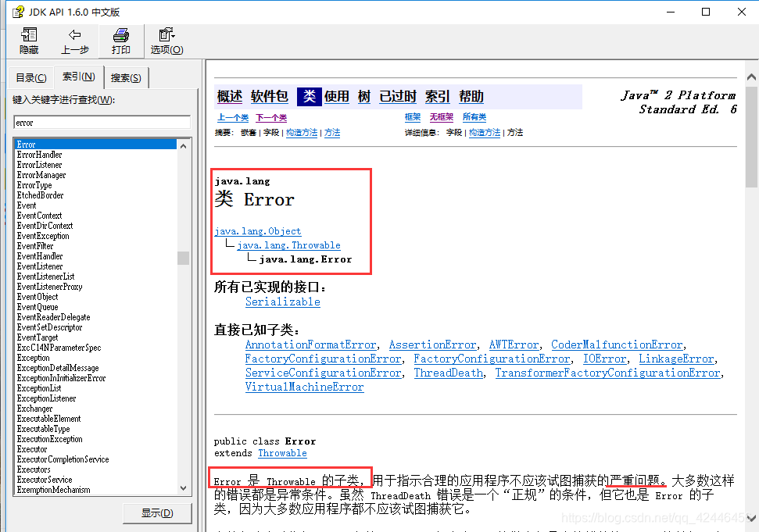
Task: Select 'Error' in the index list
Action: point(96,144)
